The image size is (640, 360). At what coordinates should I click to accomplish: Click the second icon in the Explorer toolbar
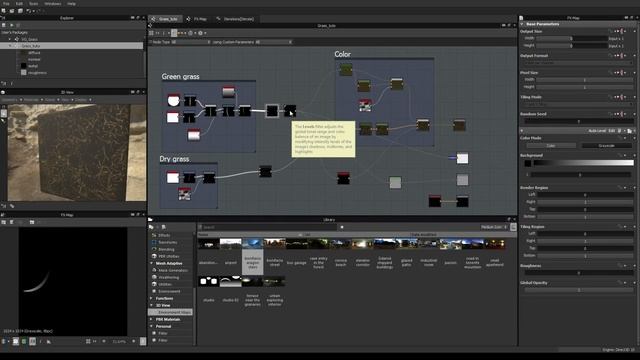pos(11,25)
